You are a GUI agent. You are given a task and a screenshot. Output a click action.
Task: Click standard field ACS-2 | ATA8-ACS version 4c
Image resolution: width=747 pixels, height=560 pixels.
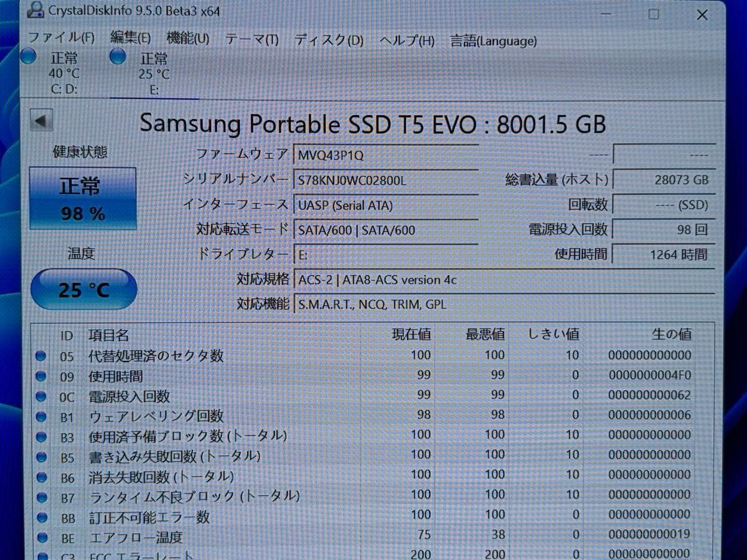(504, 279)
